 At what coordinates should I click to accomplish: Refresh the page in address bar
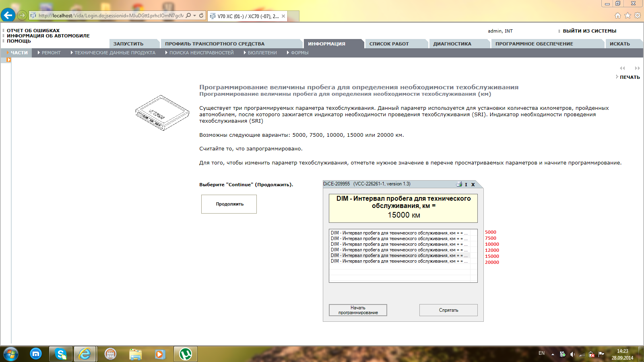(201, 16)
